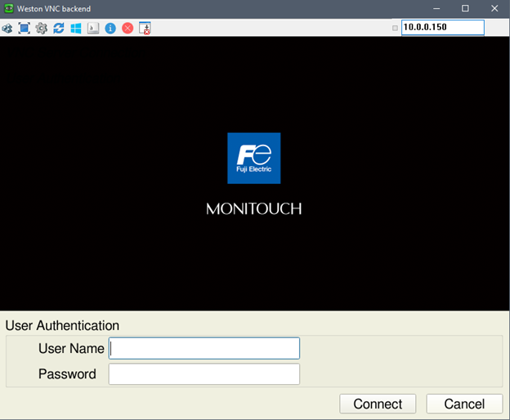The height and width of the screenshot is (420, 510).
Task: Click the toolbar icon with red X window
Action: click(x=145, y=28)
